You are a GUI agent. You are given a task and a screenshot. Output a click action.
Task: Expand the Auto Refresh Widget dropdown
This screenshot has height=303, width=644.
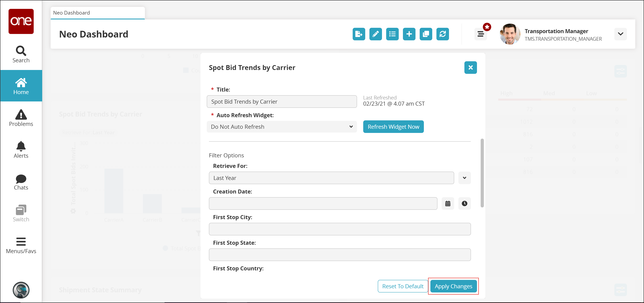pyautogui.click(x=281, y=127)
